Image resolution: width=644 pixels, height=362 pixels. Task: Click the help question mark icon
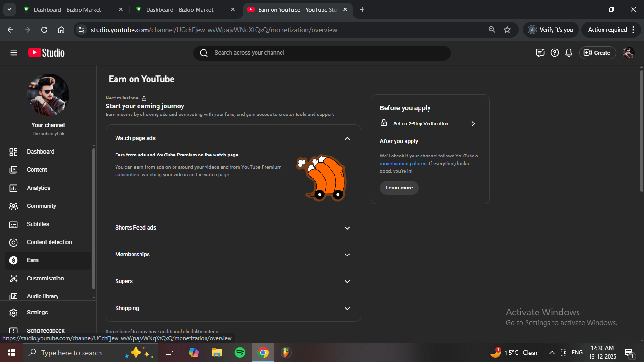point(555,53)
